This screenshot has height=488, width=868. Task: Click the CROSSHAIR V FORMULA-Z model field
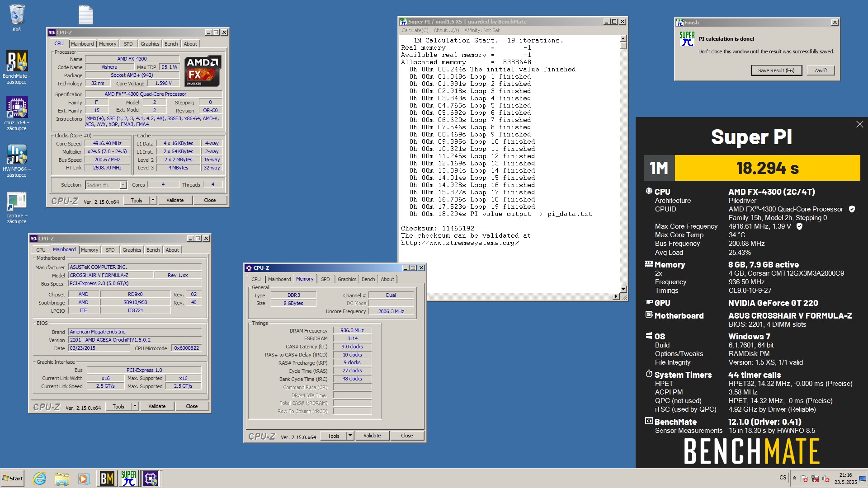110,275
